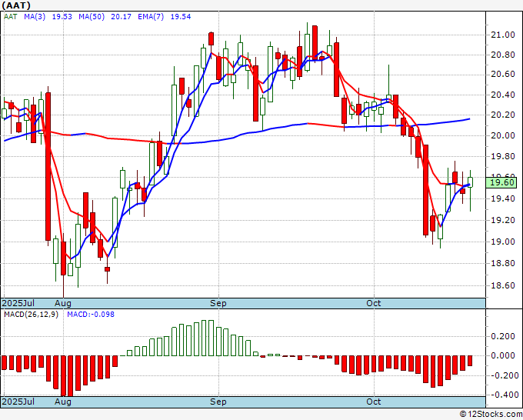Click the 18.60 price axis label
The image size is (523, 420).
[x=503, y=286]
